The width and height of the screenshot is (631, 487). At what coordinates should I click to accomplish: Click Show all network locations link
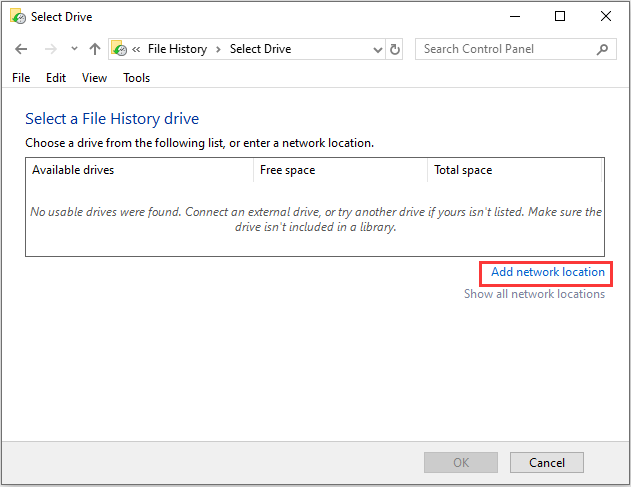tap(534, 294)
